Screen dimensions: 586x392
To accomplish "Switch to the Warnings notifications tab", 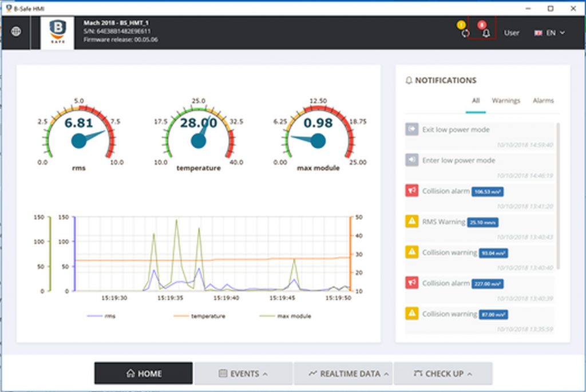I will (507, 100).
